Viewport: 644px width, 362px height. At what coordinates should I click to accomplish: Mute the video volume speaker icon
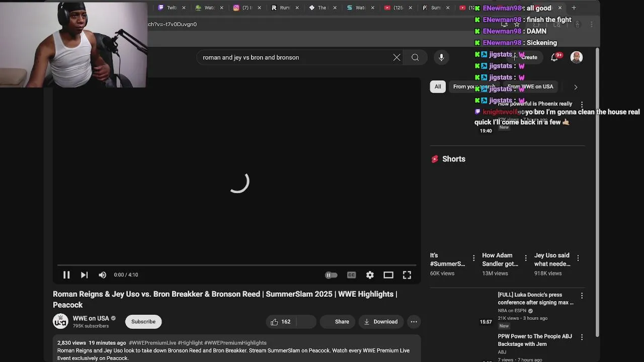pos(103,275)
